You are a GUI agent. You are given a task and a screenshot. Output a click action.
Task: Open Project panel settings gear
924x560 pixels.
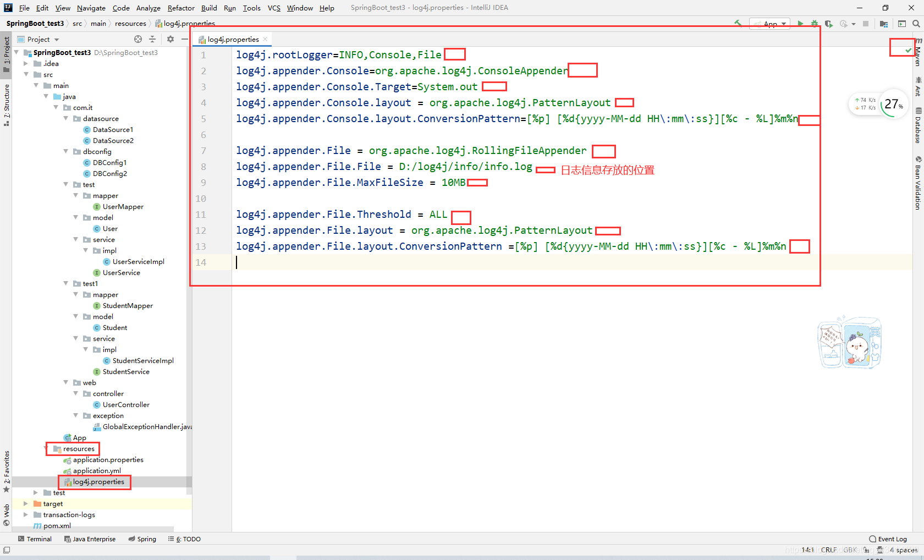170,39
